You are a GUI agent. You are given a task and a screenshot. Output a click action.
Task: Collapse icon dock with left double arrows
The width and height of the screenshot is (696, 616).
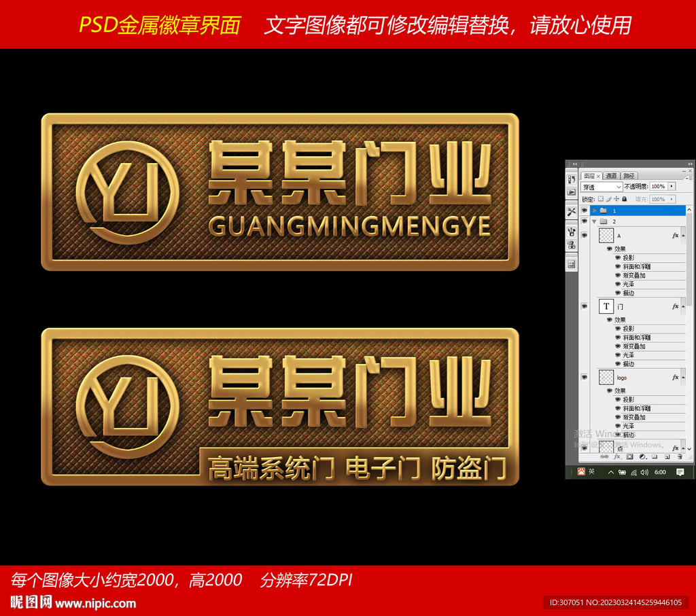tap(575, 164)
